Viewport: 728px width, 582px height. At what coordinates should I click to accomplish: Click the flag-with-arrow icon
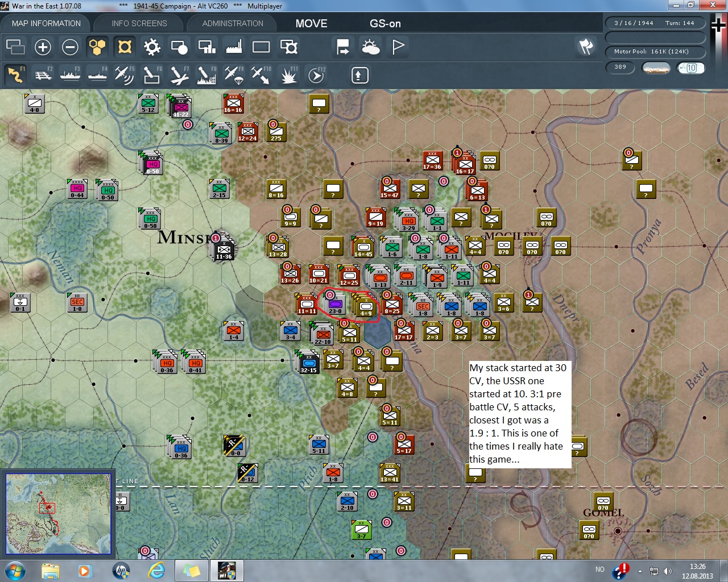[x=343, y=47]
